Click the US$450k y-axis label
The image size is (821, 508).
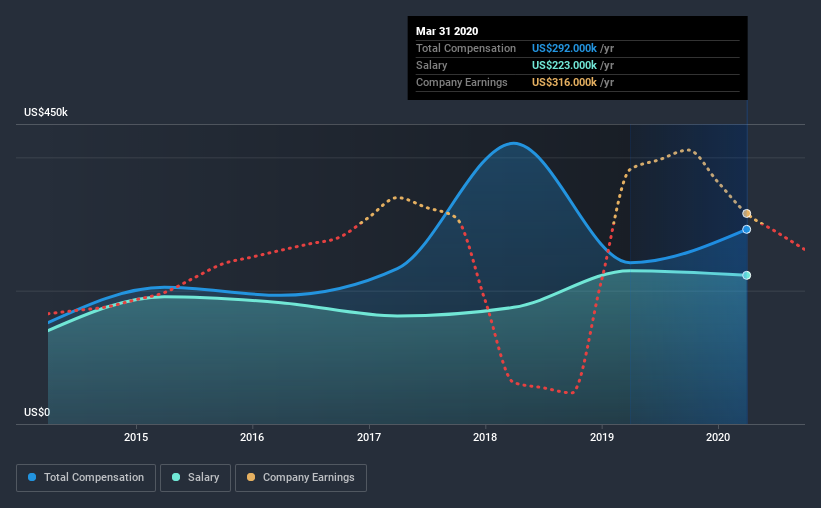tap(46, 113)
